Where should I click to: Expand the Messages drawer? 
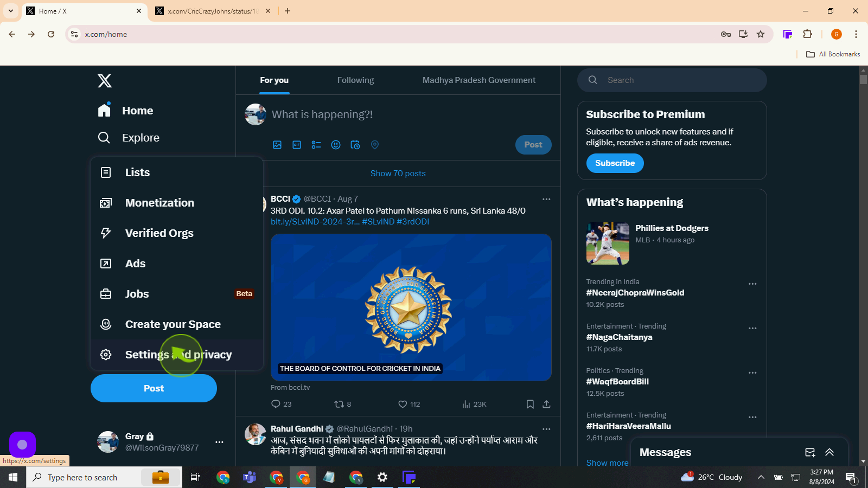[829, 452]
